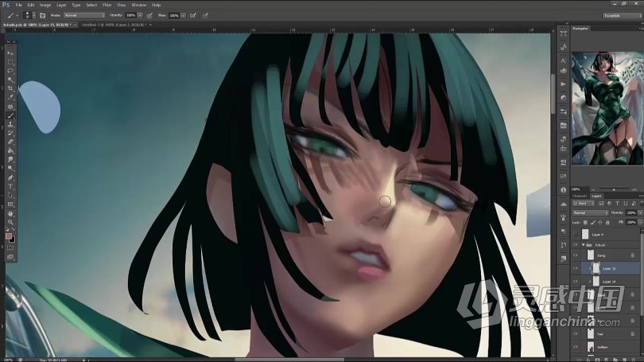Switch to the Untitled-1 document tab

point(114,25)
